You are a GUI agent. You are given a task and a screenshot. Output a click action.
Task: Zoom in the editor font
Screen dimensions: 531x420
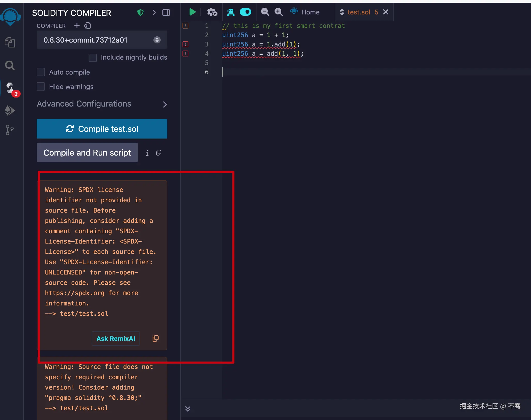point(278,12)
